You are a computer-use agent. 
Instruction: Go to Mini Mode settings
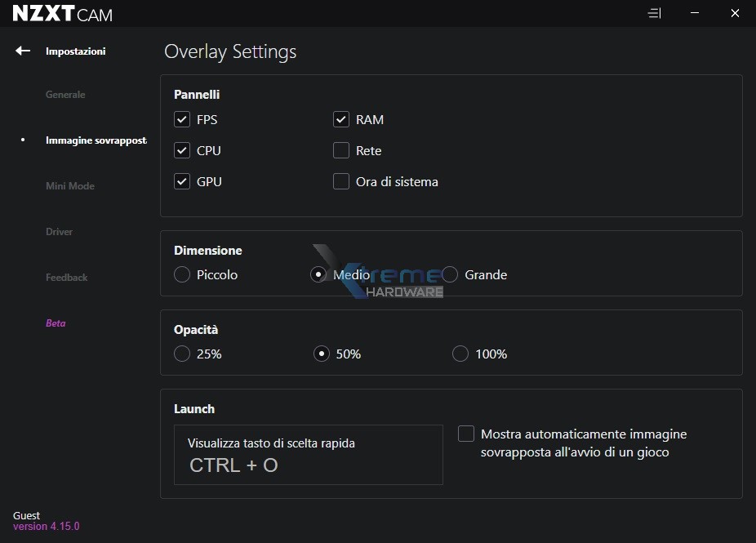coord(70,186)
